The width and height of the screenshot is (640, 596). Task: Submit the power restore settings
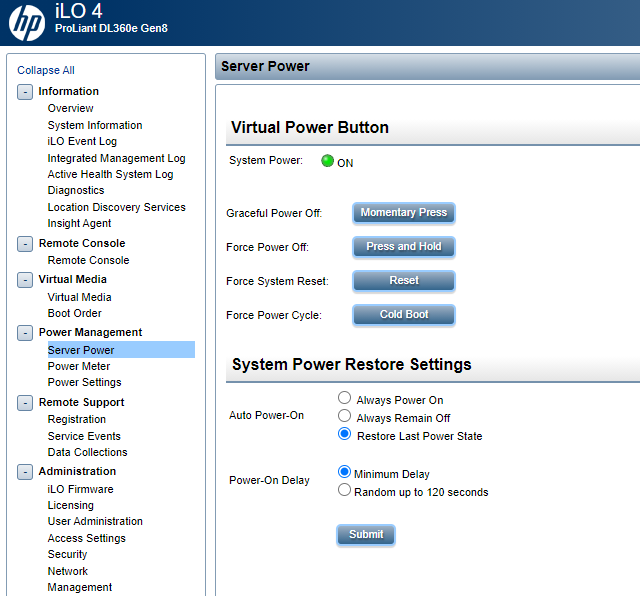pos(366,534)
